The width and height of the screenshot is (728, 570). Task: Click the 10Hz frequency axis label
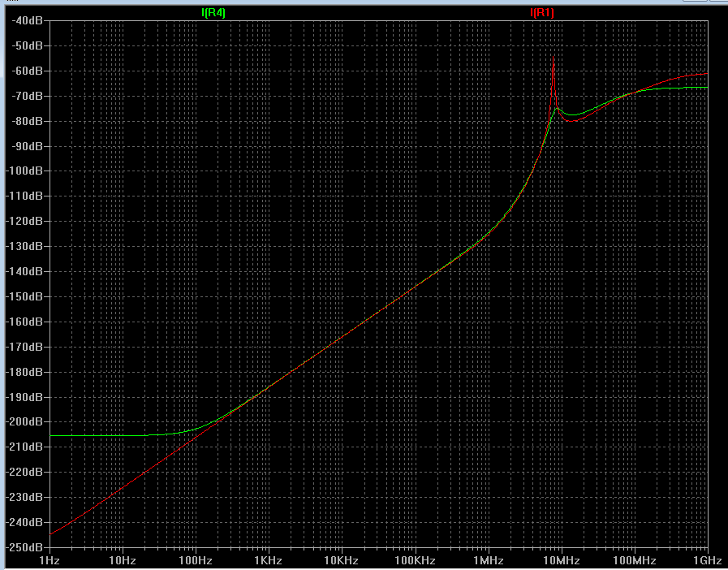click(x=122, y=560)
